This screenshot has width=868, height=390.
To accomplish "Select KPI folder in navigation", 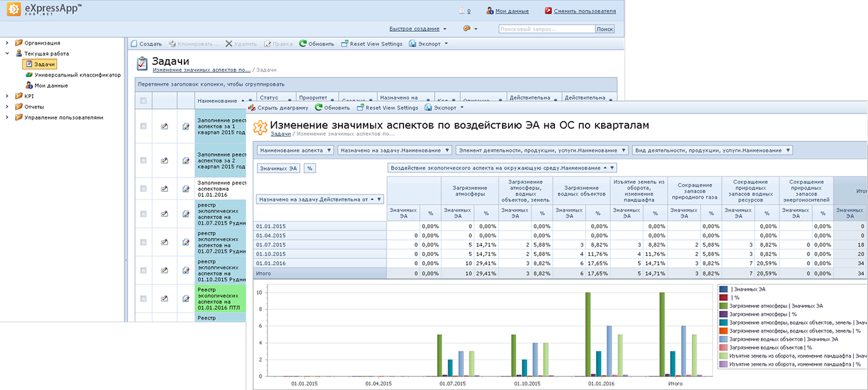I will [x=25, y=96].
